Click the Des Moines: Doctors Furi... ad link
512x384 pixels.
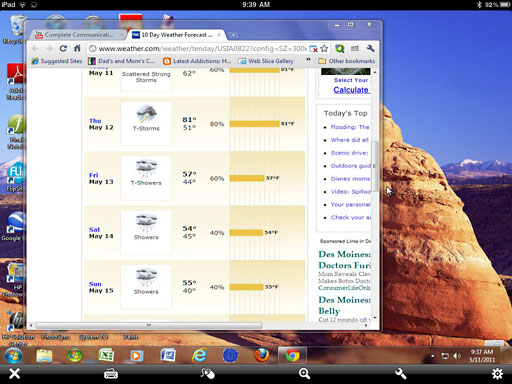pos(344,260)
